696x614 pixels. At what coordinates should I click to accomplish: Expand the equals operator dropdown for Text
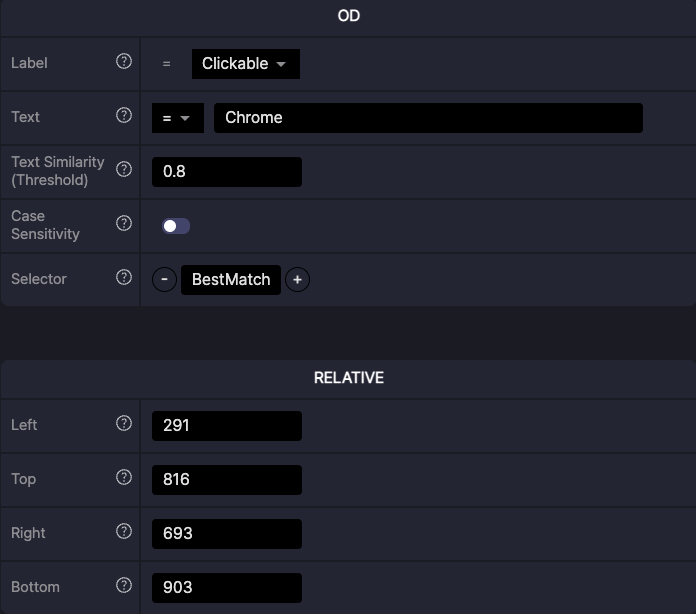pos(177,118)
